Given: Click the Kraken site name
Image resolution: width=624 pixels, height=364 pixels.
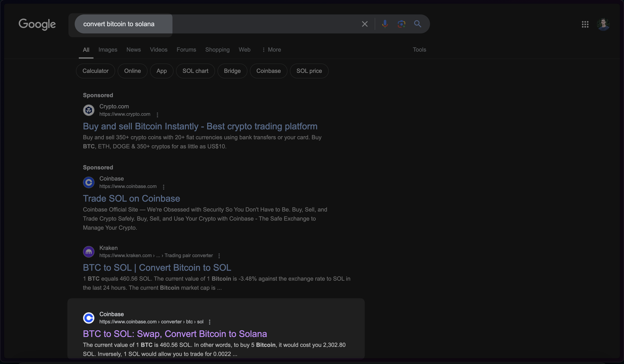Looking at the screenshot, I should [109, 248].
